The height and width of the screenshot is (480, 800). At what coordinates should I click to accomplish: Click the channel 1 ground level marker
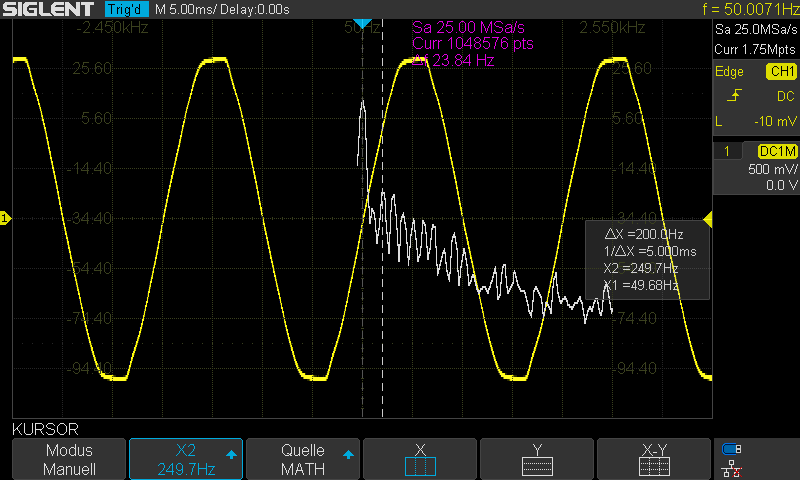[5, 218]
